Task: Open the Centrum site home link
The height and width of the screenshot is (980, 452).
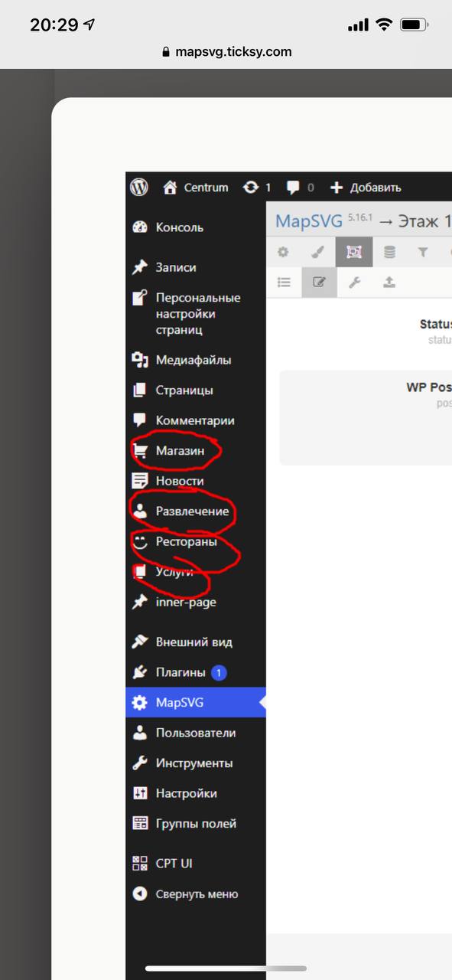Action: pyautogui.click(x=196, y=188)
